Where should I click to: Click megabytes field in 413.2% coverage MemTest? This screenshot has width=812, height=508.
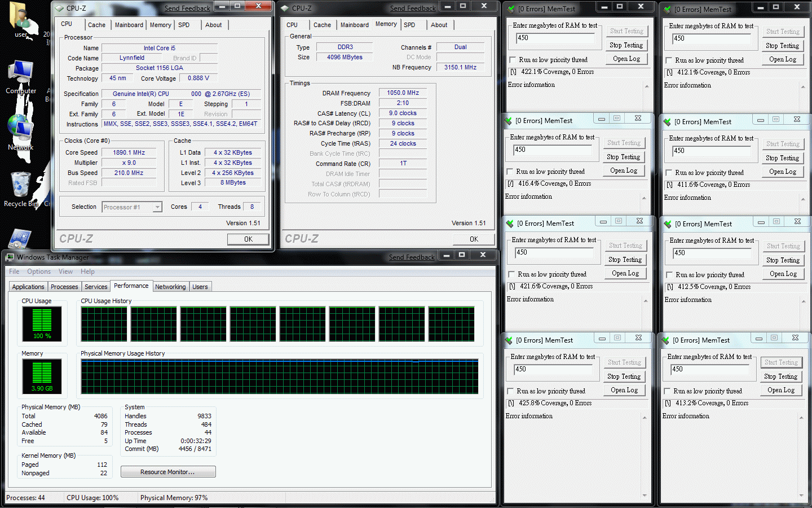709,370
